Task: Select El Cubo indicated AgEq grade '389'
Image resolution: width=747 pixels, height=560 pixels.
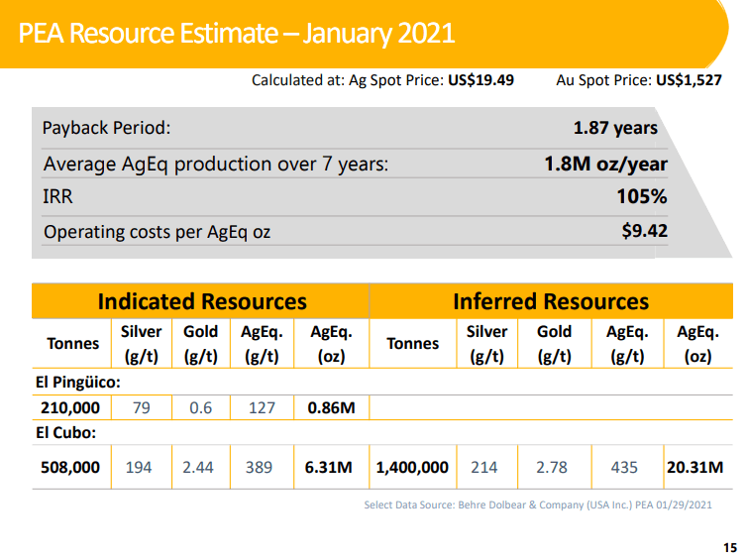Action: tap(259, 467)
